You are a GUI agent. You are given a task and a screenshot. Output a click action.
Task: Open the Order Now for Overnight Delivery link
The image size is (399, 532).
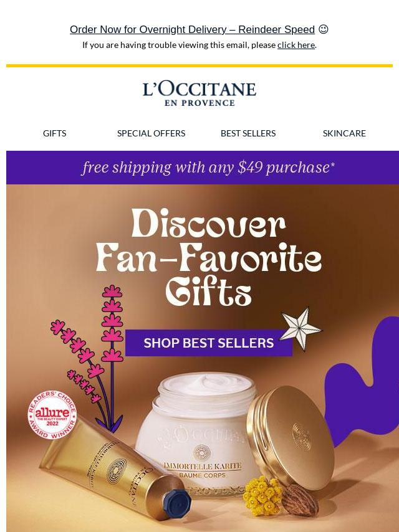[192, 29]
